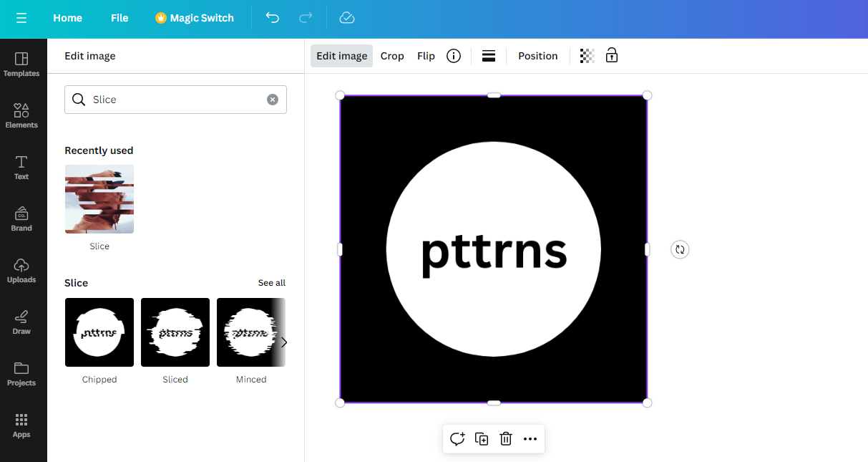Show image info icon in toolbar
The image size is (868, 462).
click(x=454, y=56)
